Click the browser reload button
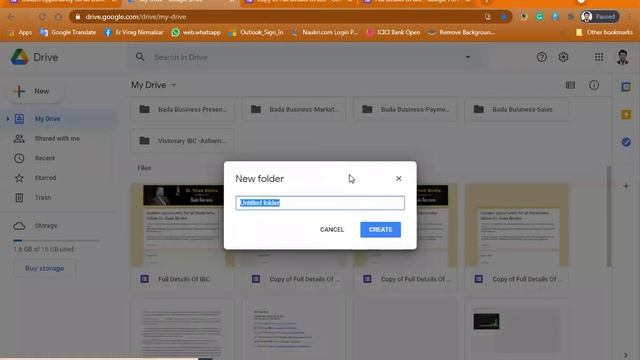 coord(42,17)
